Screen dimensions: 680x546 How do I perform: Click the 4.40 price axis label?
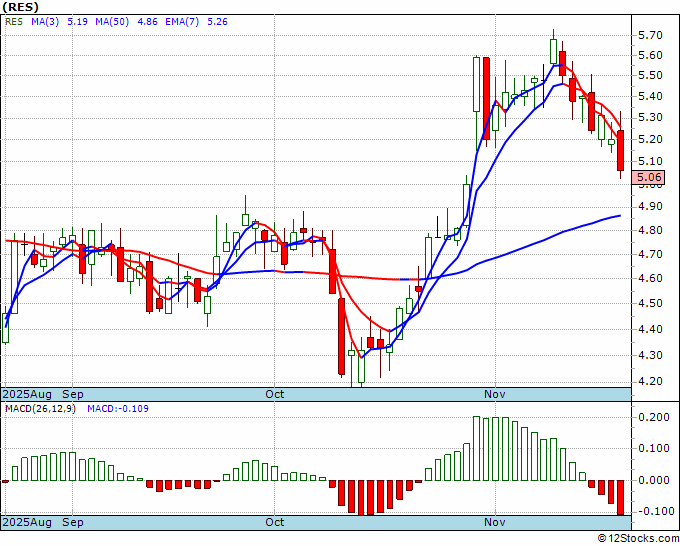tap(651, 329)
